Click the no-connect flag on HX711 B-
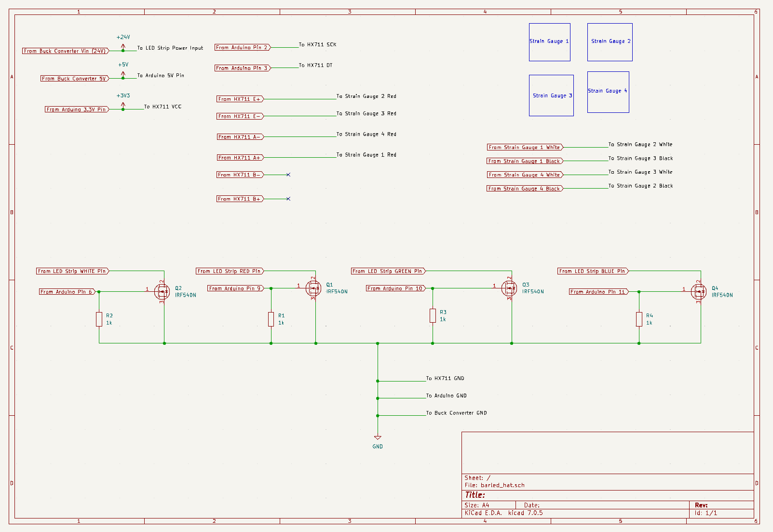This screenshot has height=532, width=773. (x=288, y=175)
